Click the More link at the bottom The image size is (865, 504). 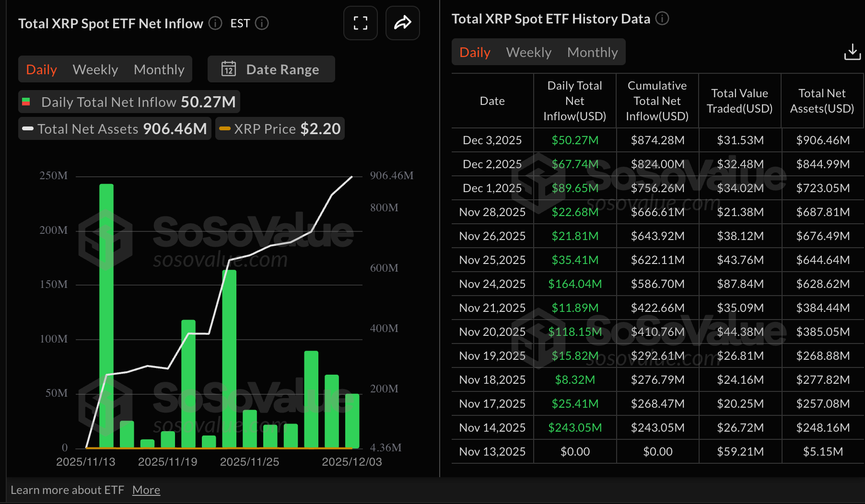coord(146,490)
